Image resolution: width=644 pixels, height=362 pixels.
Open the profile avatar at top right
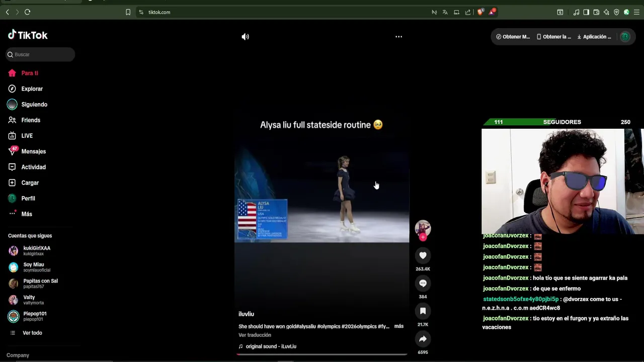point(625,37)
